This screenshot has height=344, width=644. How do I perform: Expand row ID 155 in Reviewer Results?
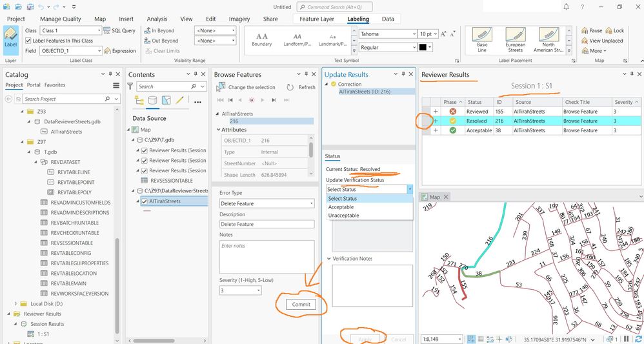(436, 112)
